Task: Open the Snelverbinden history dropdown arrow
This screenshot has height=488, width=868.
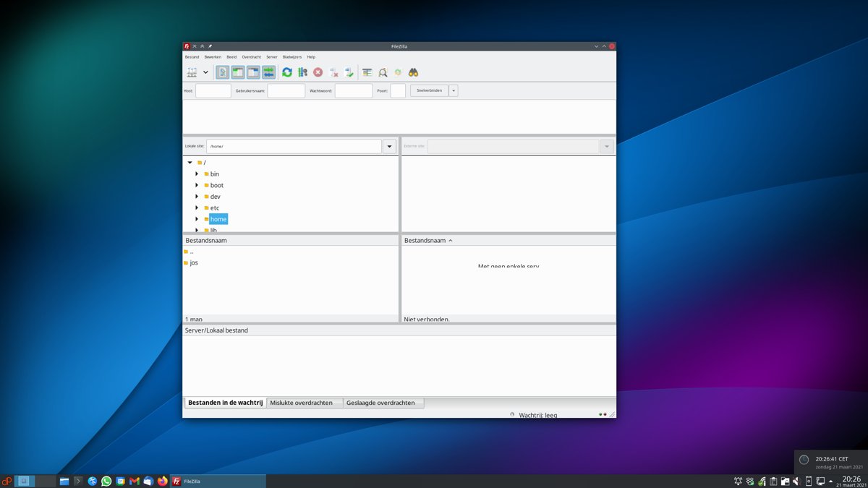Action: (x=454, y=90)
